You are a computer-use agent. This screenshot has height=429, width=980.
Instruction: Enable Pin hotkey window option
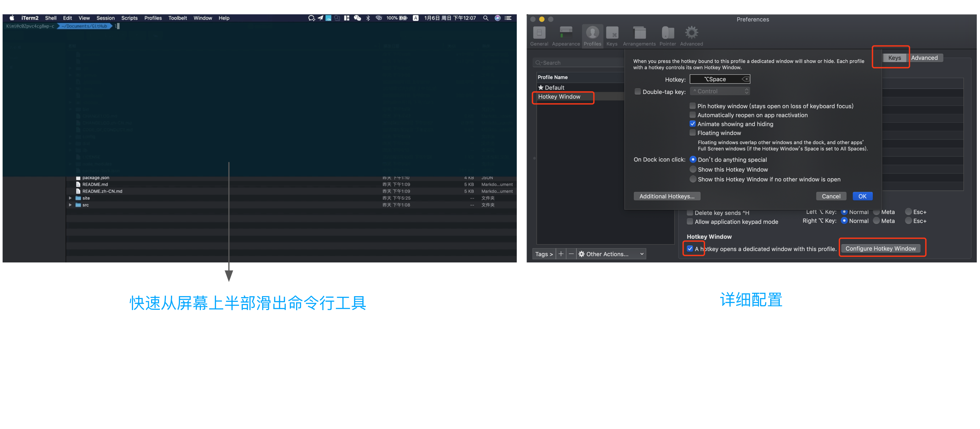click(692, 106)
